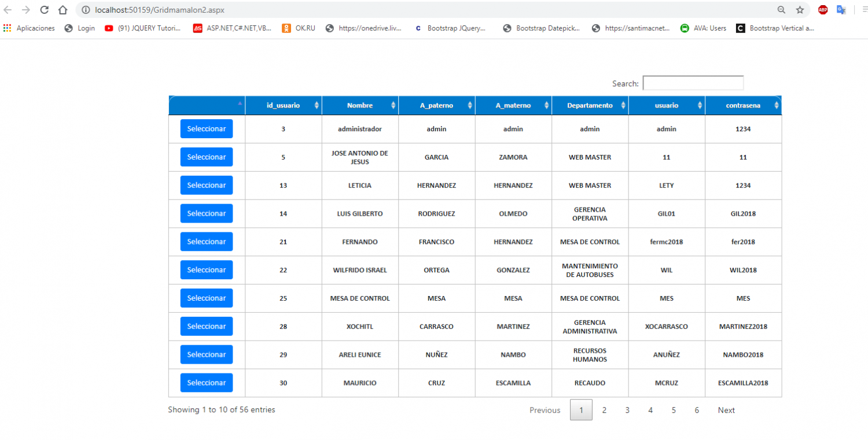Open the zoom magnifier icon in address bar

(x=781, y=10)
